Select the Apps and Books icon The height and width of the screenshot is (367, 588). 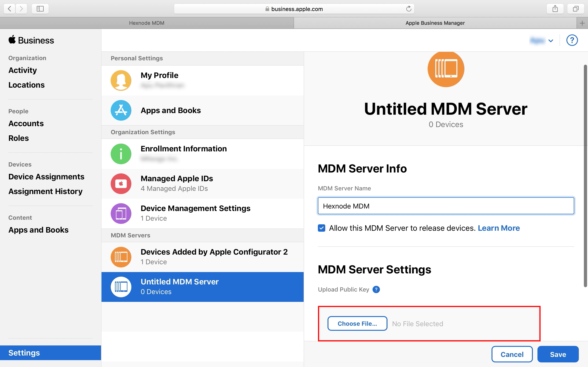pos(121,110)
